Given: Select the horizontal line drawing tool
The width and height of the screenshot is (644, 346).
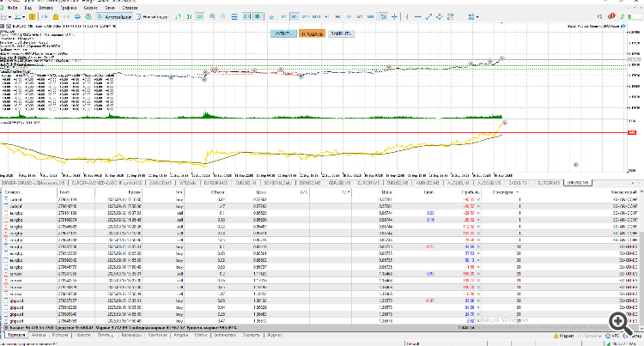Looking at the screenshot, I should [x=417, y=17].
